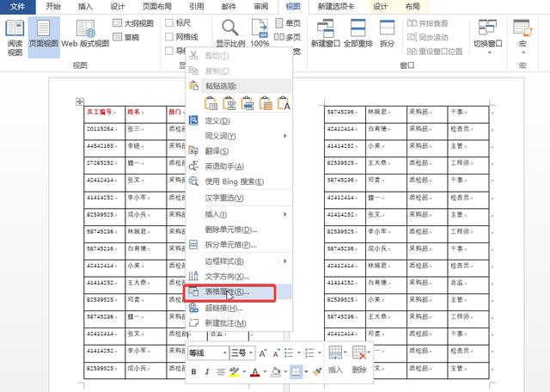Click the text highlight color button
This screenshot has height=392, width=550.
click(234, 371)
